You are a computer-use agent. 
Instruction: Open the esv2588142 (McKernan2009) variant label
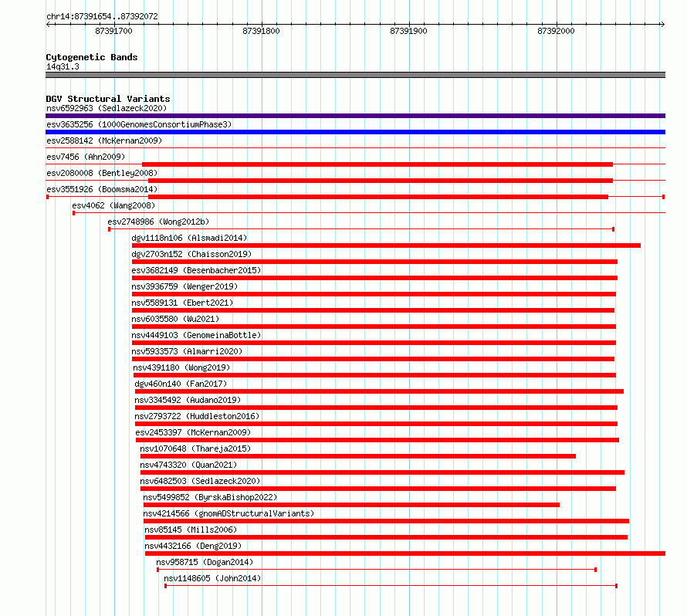[104, 140]
